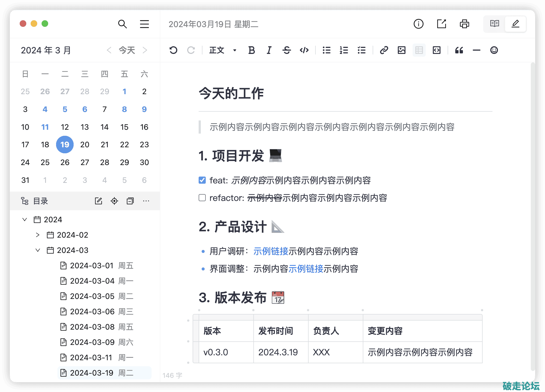The width and height of the screenshot is (545, 392).
Task: Click the info icon in header
Action: pyautogui.click(x=418, y=24)
